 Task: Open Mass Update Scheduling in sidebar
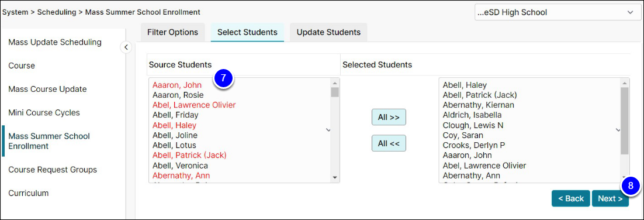(x=55, y=42)
